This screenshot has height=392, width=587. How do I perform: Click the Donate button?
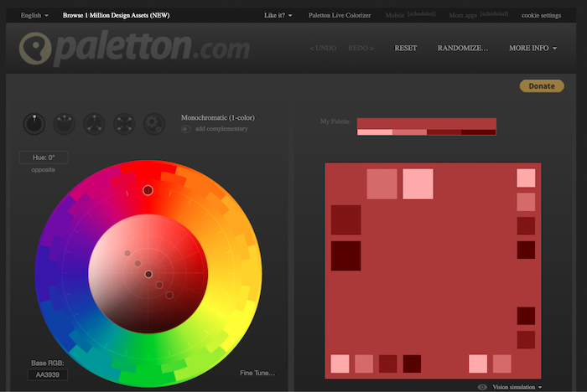click(x=541, y=85)
